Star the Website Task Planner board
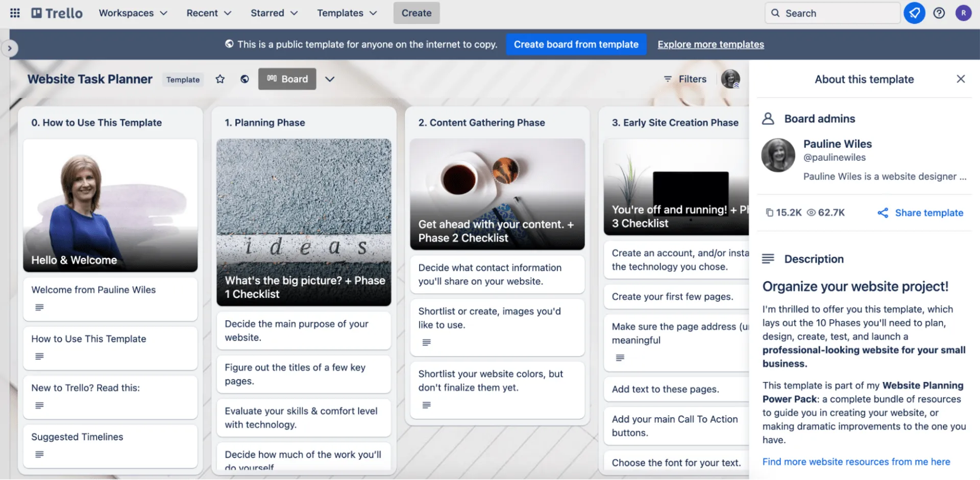 pos(220,79)
